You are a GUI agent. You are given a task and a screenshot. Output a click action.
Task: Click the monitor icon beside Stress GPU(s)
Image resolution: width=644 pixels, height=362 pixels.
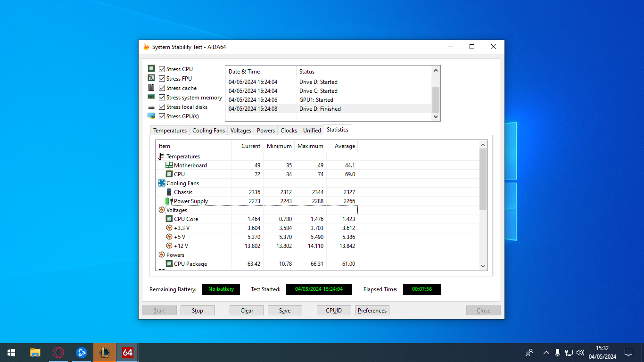[x=151, y=116]
